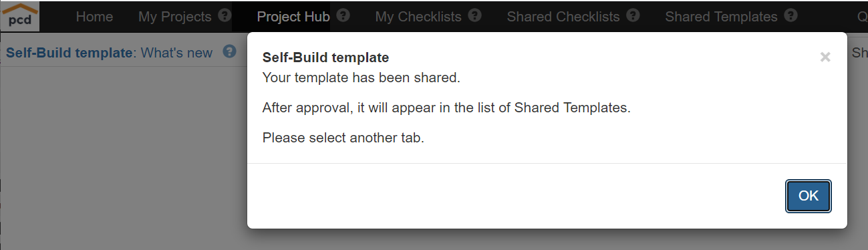Click the dialog's Self-Build template title
The height and width of the screenshot is (250, 868).
325,58
